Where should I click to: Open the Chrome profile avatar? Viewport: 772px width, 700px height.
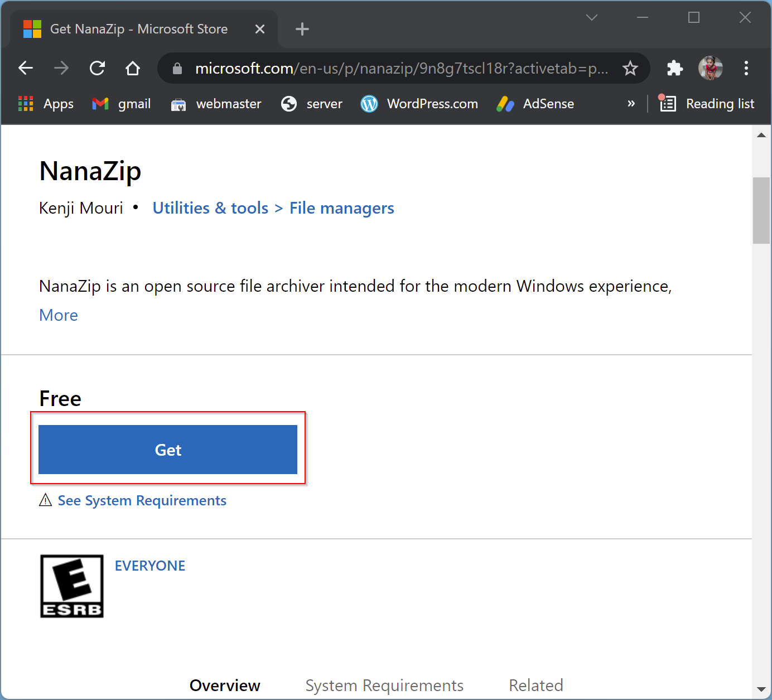(711, 68)
